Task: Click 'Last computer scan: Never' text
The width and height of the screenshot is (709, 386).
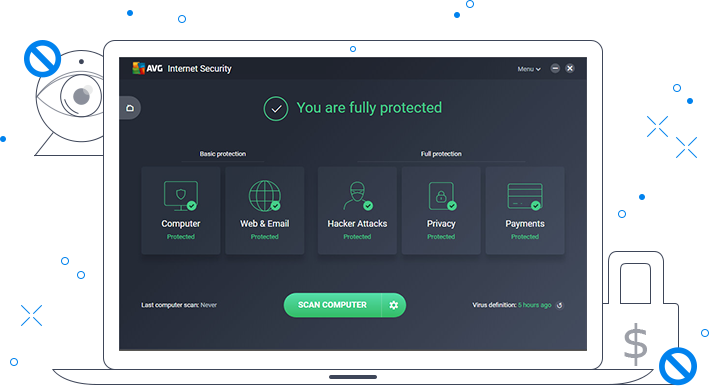Action: point(179,305)
